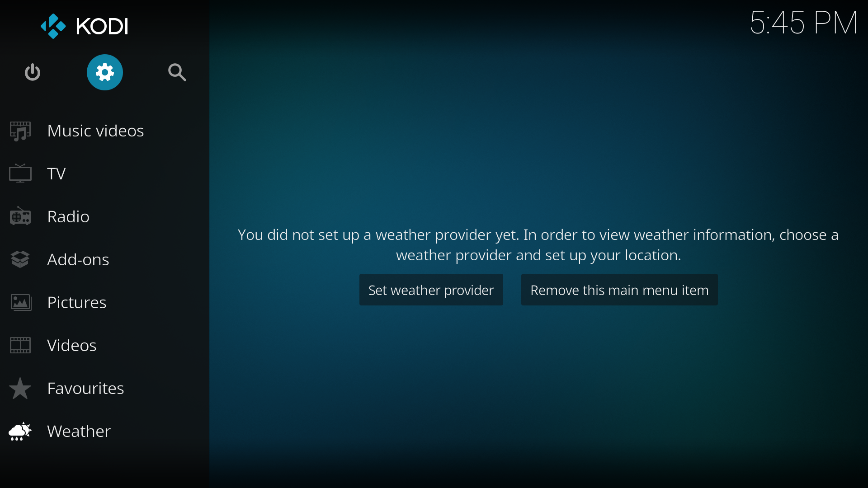This screenshot has height=488, width=868.
Task: Click the Videos icon in sidebar
Action: (x=20, y=346)
